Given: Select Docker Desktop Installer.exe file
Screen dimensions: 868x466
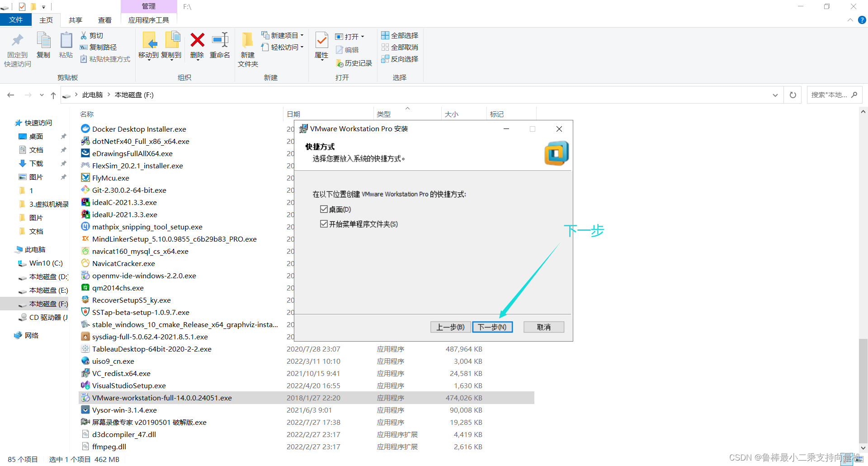Looking at the screenshot, I should click(139, 129).
